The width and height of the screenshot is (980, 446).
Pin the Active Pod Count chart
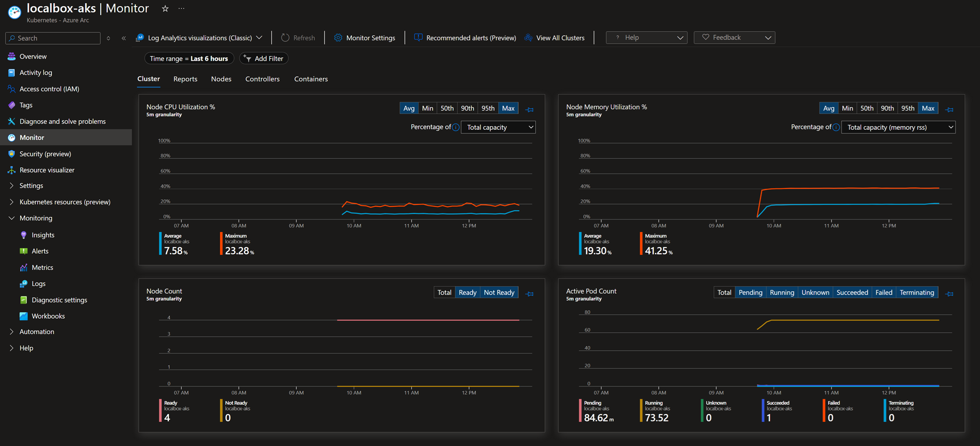coord(949,293)
